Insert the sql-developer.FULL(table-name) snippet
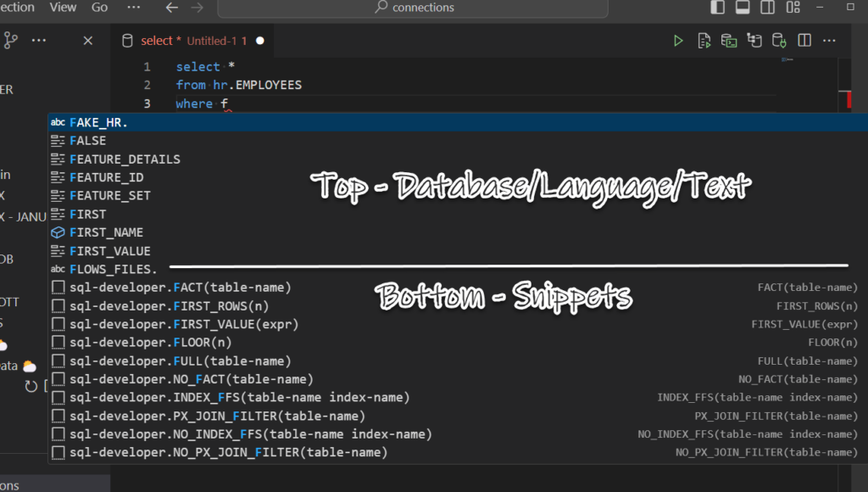Viewport: 868px width, 492px height. pos(458,361)
